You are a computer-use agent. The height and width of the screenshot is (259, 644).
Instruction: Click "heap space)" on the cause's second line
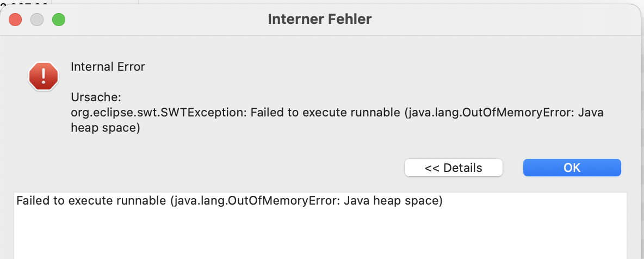click(106, 128)
